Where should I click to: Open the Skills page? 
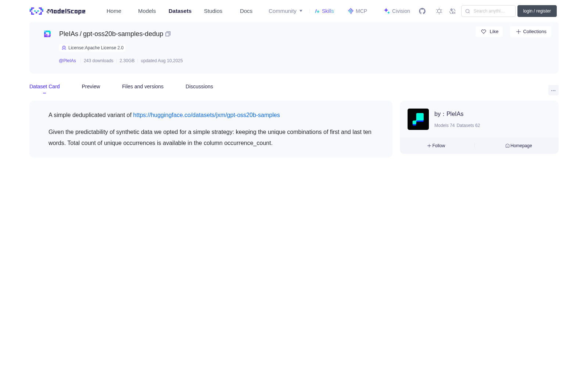325,11
